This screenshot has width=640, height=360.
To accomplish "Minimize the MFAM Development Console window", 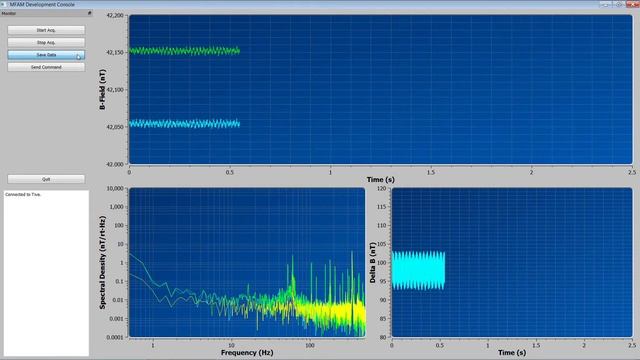I will (x=606, y=4).
